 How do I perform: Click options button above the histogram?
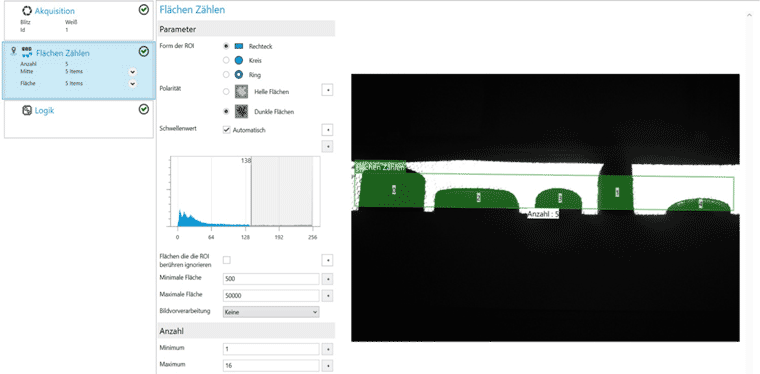click(327, 146)
